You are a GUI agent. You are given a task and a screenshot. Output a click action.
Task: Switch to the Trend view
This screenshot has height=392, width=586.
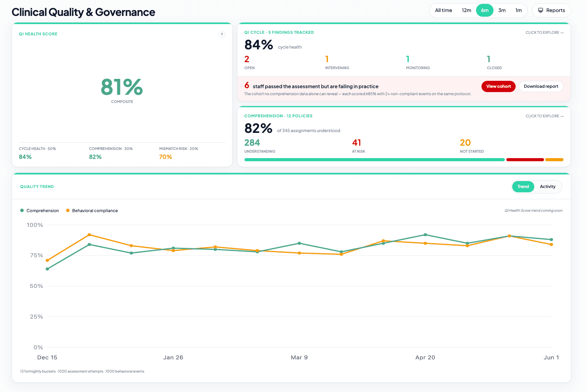tap(523, 186)
